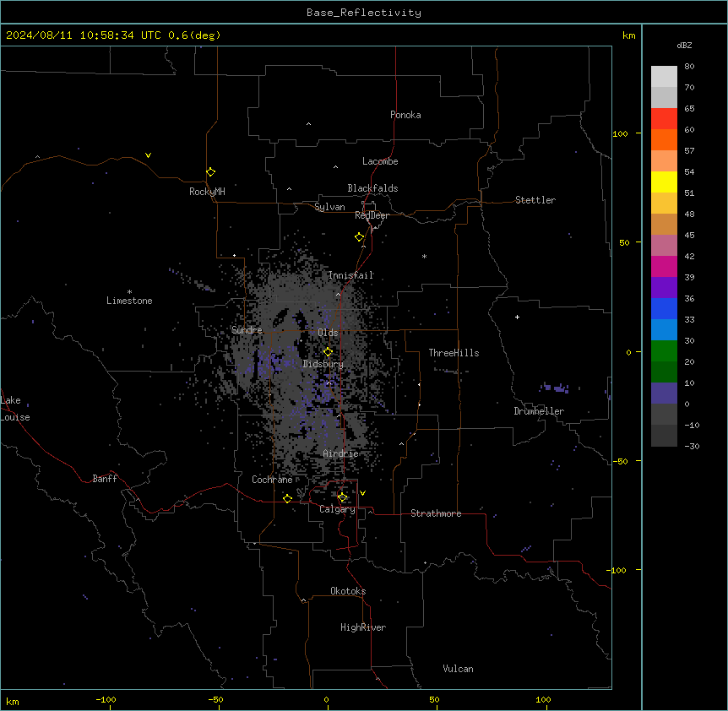728x711 pixels.
Task: Select the Limestone label
Action: tap(129, 301)
